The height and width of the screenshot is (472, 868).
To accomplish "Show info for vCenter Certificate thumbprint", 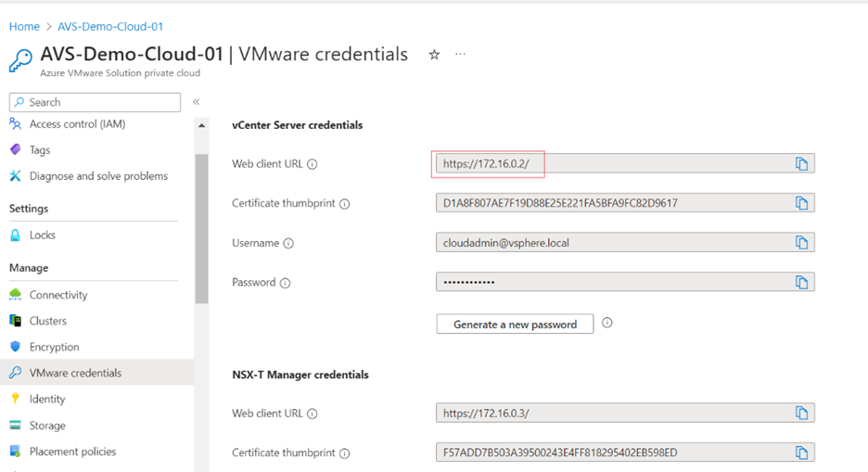I will point(344,204).
